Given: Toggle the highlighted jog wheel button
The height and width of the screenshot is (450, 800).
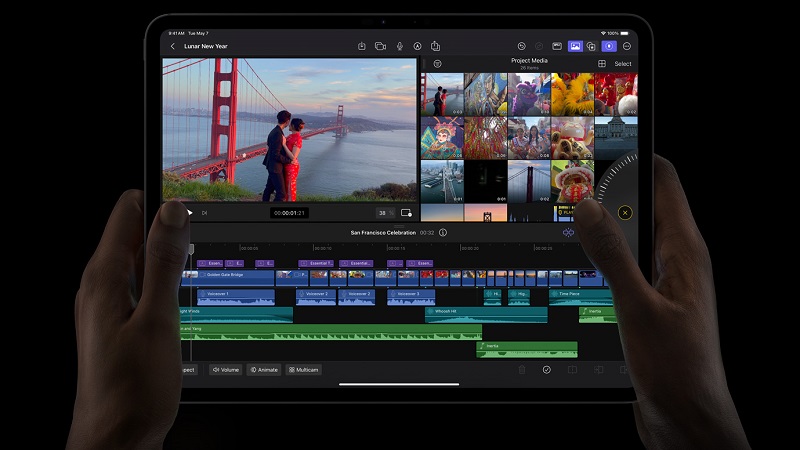Looking at the screenshot, I should tap(609, 46).
